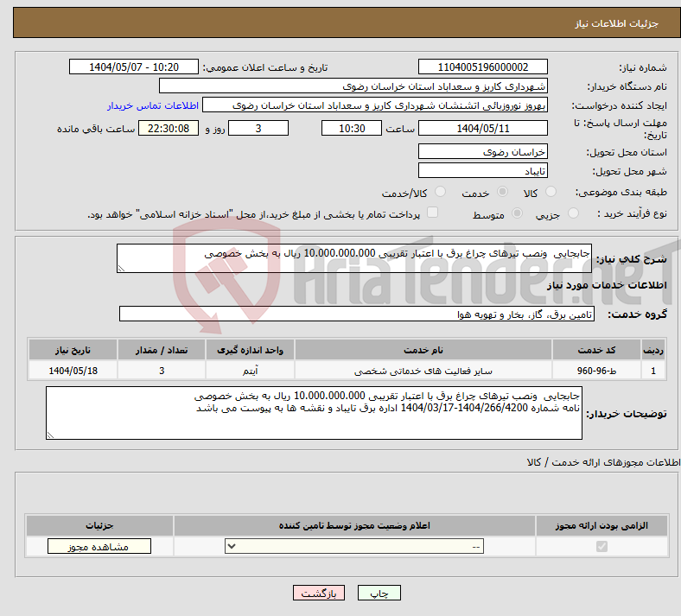
Task: Click the need number field 1104005196000002
Action: tap(482, 67)
